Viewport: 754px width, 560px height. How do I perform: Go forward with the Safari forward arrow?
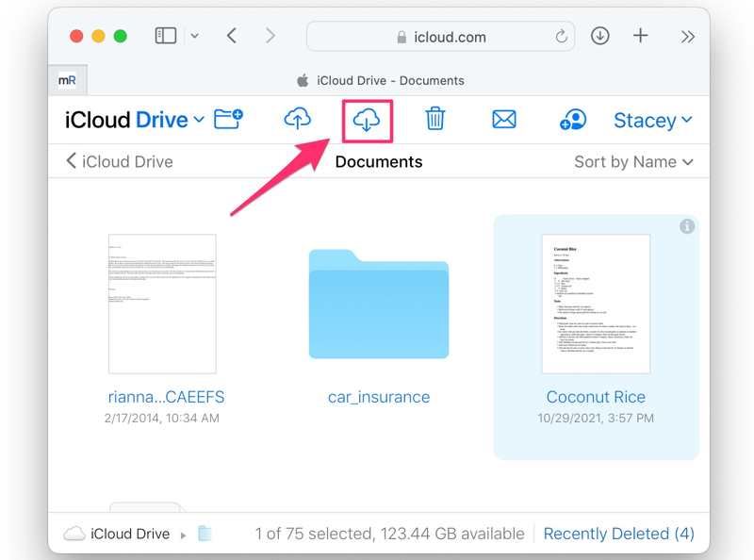[x=270, y=36]
